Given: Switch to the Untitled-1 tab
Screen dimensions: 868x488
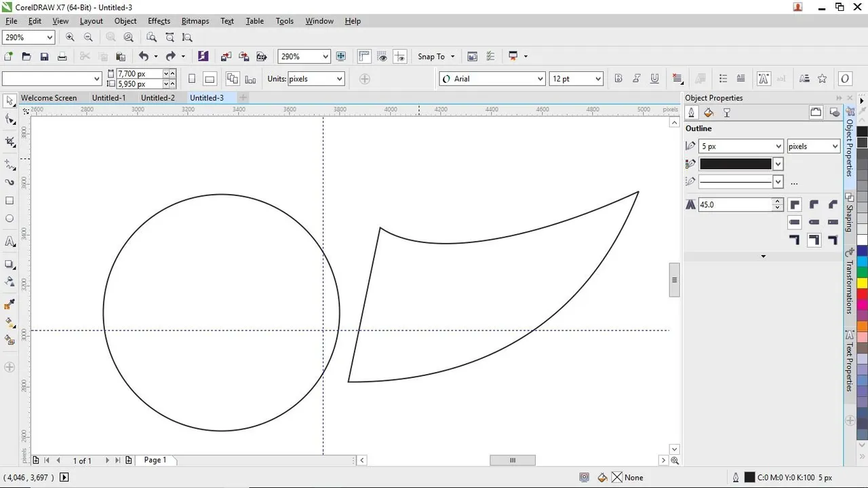Looking at the screenshot, I should [108, 98].
